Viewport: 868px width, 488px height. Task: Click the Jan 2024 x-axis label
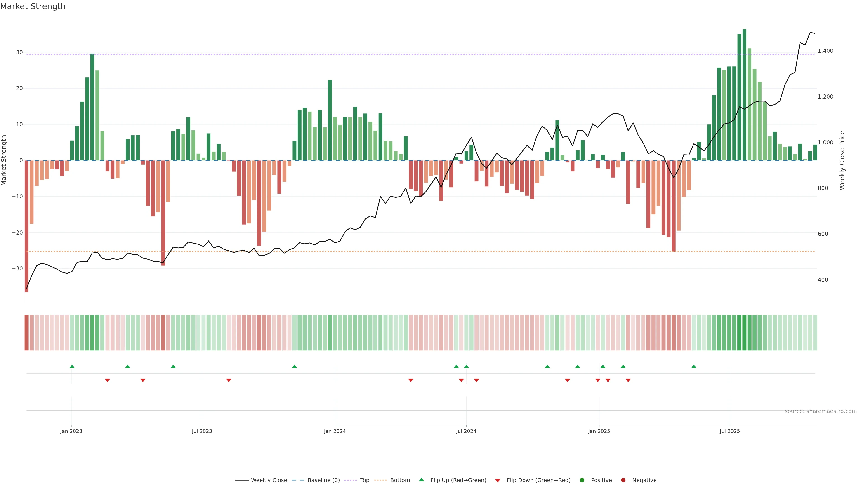[335, 431]
